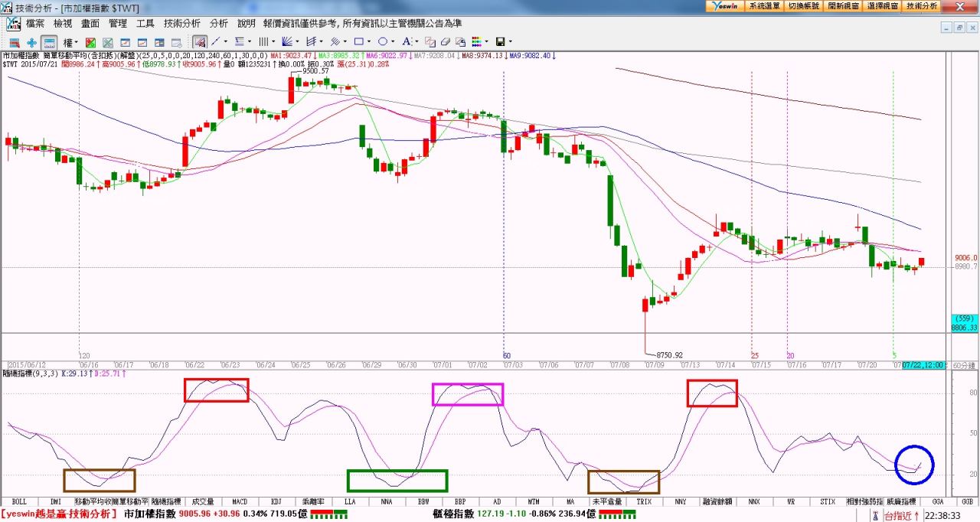980x522 pixels.
Task: Open the 技術分析 menu in the menu bar
Action: pos(182,24)
